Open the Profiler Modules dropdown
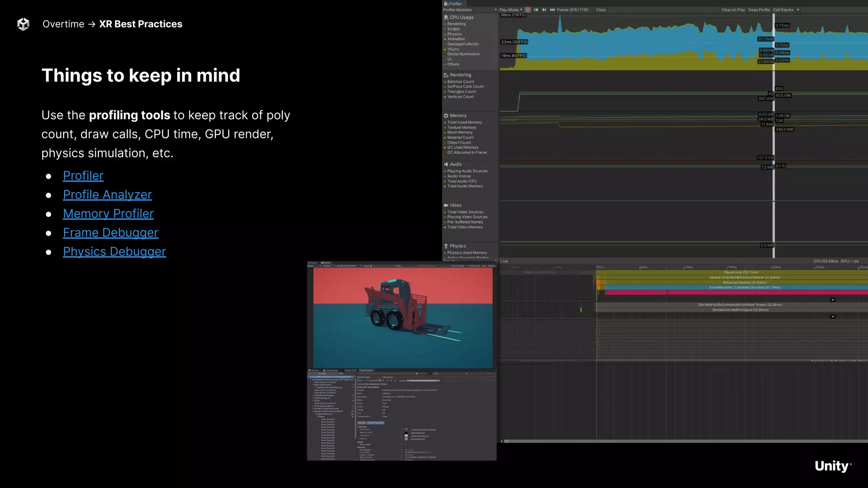Viewport: 868px width, 488px height. [x=470, y=10]
